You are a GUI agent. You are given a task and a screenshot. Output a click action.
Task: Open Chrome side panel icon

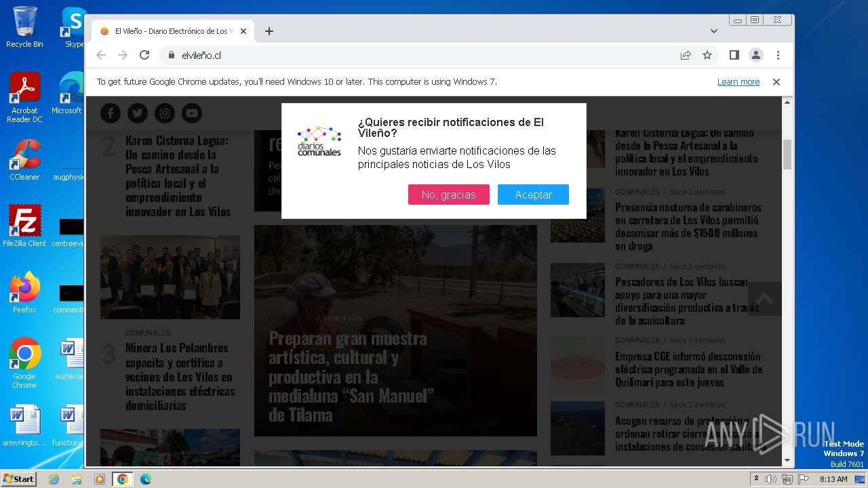[x=734, y=55]
